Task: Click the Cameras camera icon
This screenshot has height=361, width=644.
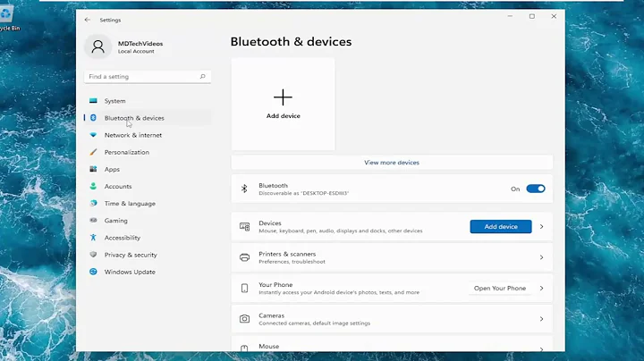Action: [244, 319]
